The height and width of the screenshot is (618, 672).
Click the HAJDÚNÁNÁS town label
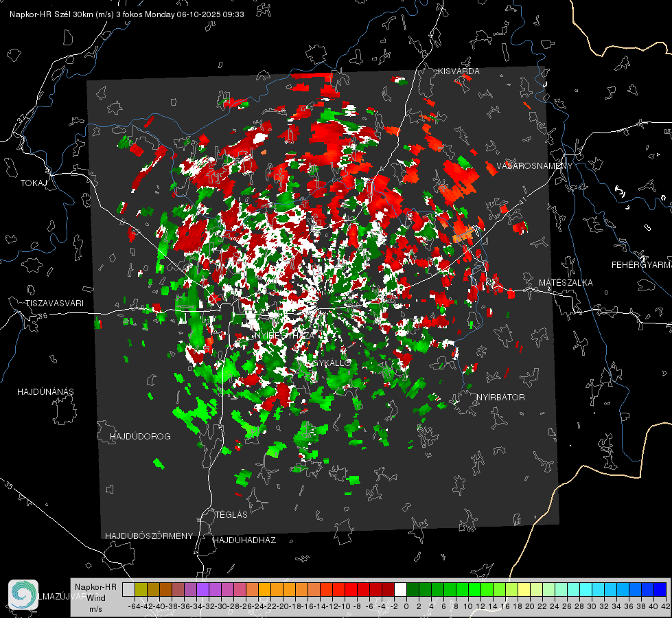coord(45,391)
